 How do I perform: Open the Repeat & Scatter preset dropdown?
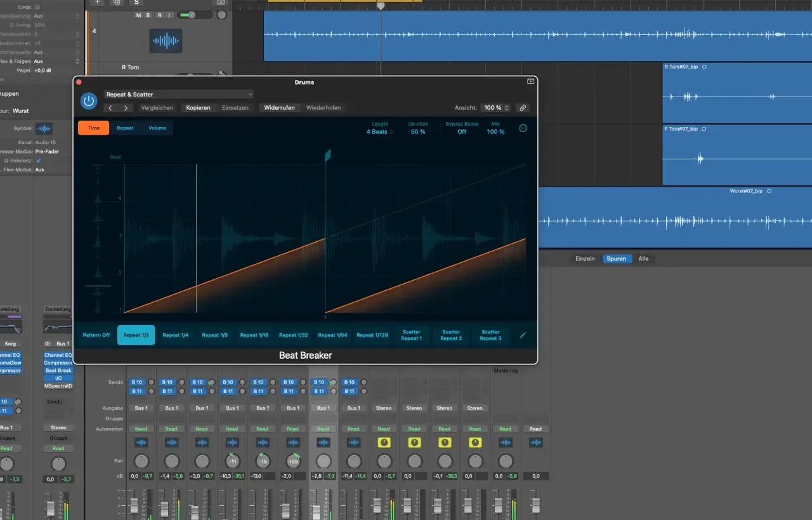178,95
